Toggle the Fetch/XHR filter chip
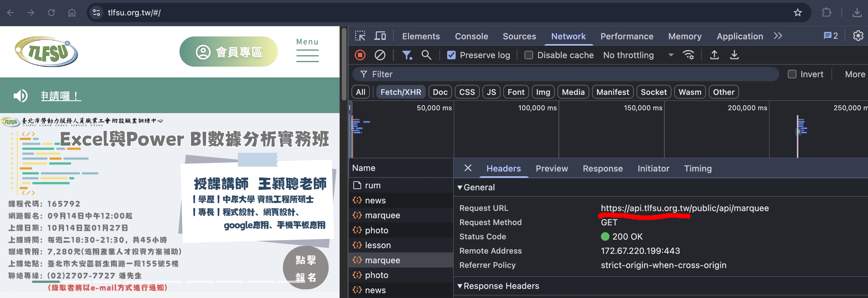868x298 pixels. tap(401, 92)
